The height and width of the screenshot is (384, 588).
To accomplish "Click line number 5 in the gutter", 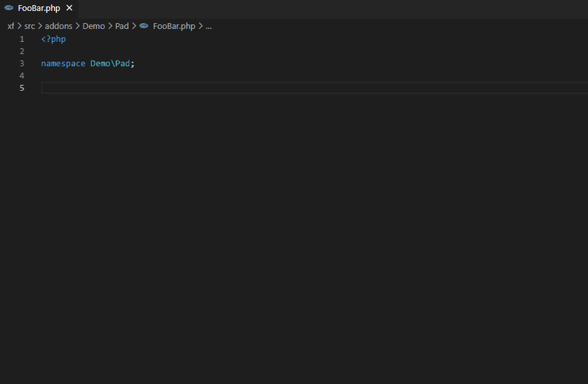I will click(x=22, y=88).
